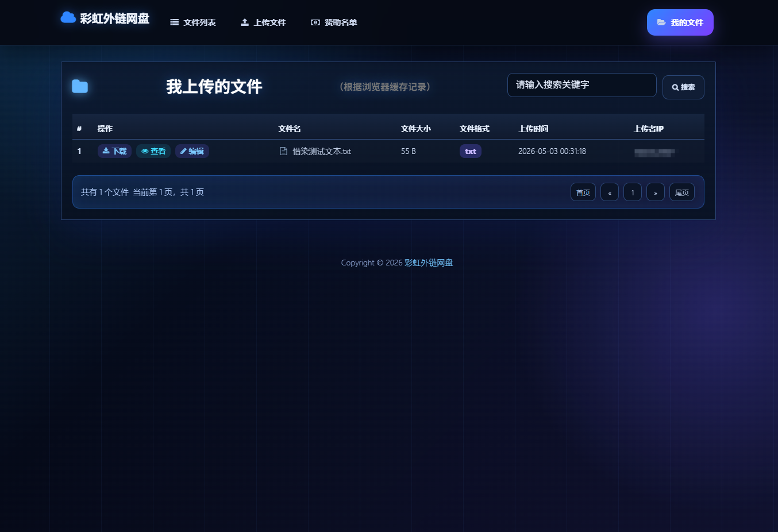Click the txt format badge
Screen dimensions: 778x532
tap(471, 151)
